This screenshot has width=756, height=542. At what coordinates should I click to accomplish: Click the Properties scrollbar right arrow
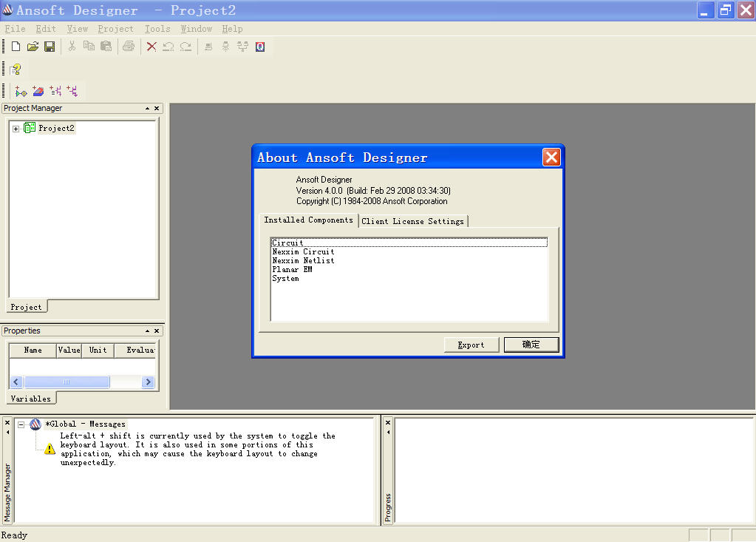pos(148,382)
